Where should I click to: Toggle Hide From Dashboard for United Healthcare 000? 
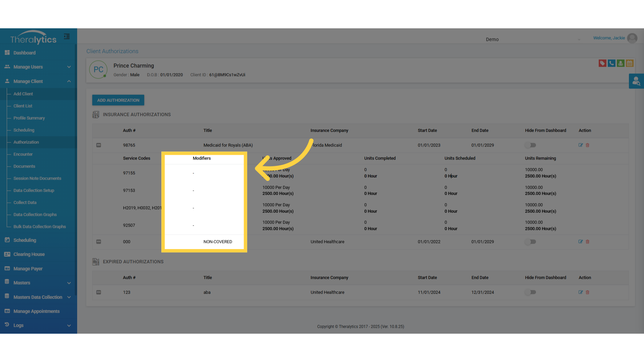click(x=531, y=242)
